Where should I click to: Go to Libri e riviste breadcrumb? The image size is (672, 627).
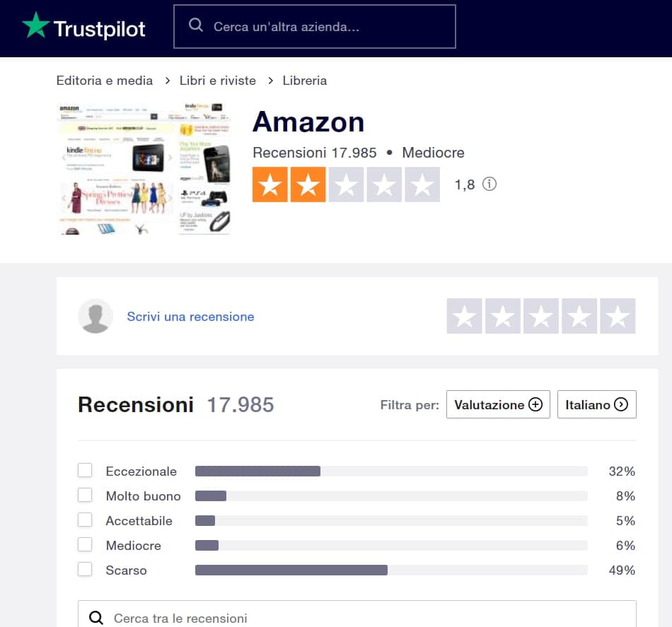[217, 81]
